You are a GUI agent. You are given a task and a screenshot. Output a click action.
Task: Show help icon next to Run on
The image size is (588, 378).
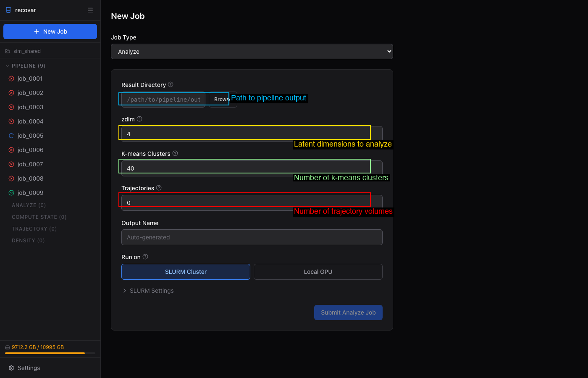(145, 257)
